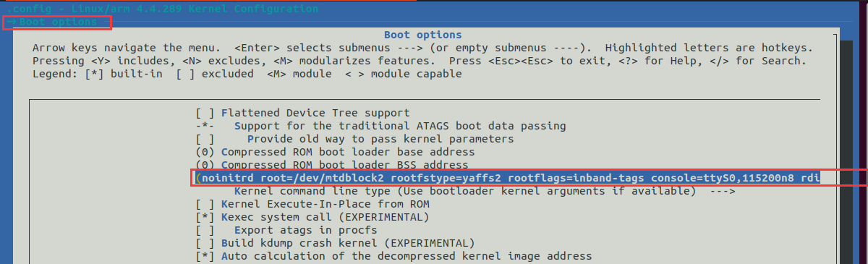The image size is (868, 264).
Task: Click the -*- marker before ATAGS support
Action: (205, 126)
